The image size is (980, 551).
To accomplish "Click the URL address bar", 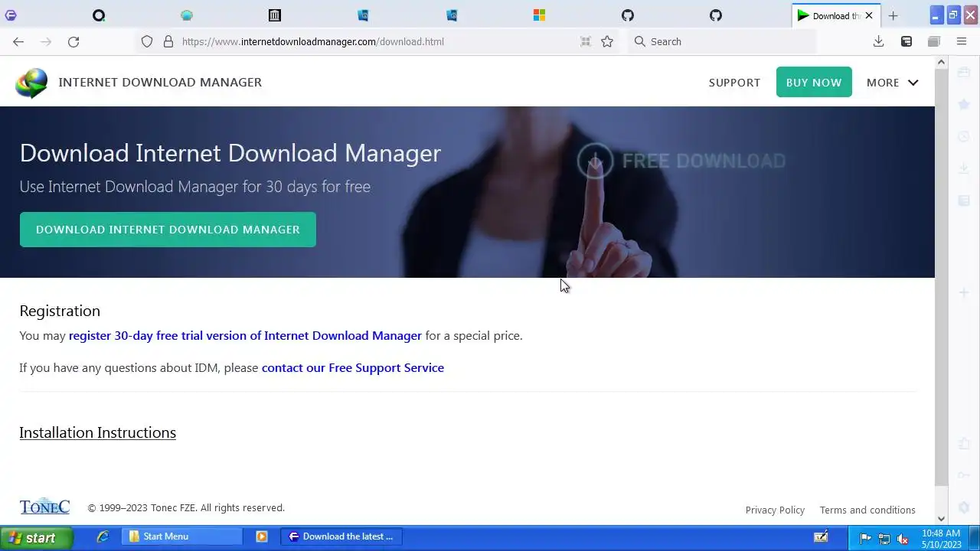I will [x=375, y=41].
